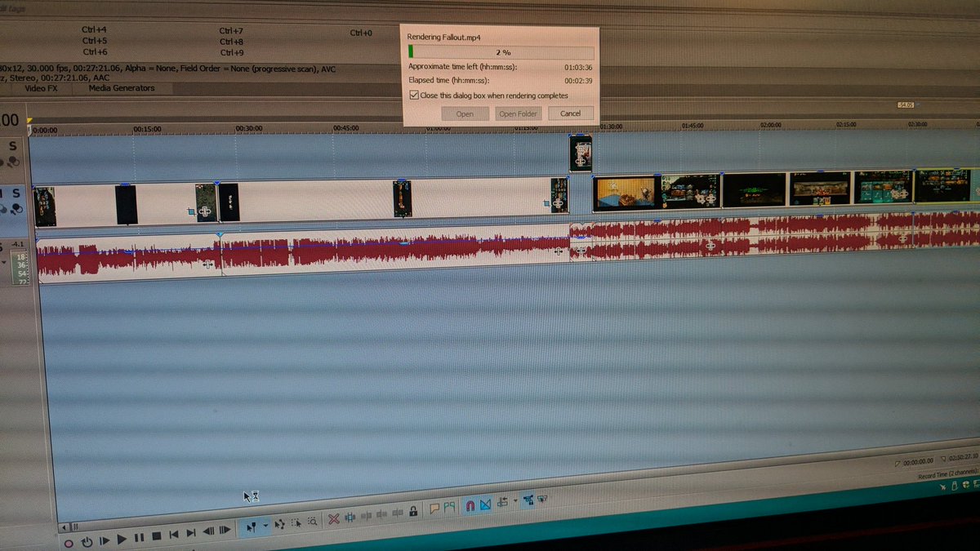Select the Normal Edit tool

click(x=252, y=528)
